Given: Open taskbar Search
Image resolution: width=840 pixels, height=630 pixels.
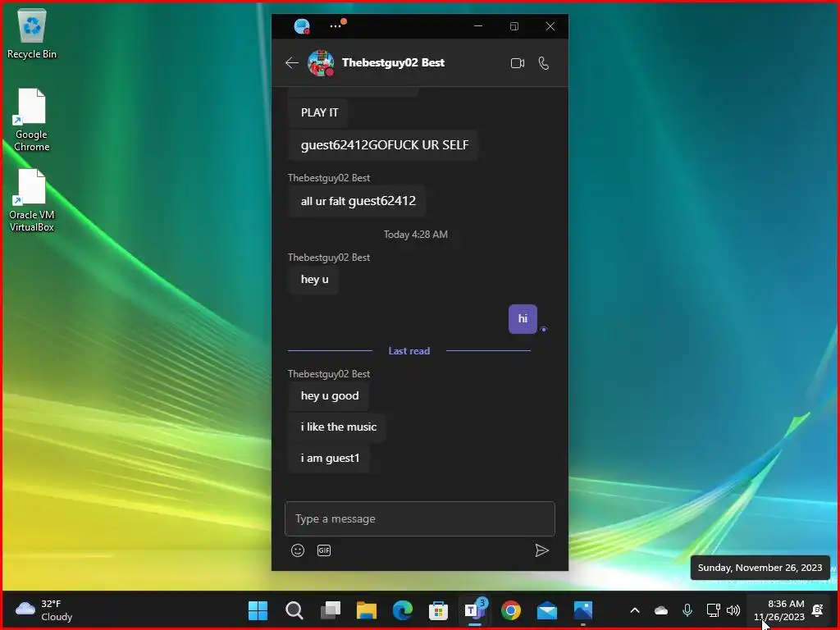Looking at the screenshot, I should point(294,610).
